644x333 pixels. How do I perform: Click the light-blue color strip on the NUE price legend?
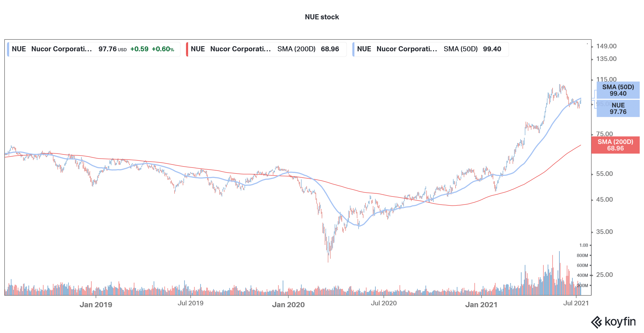[8, 49]
